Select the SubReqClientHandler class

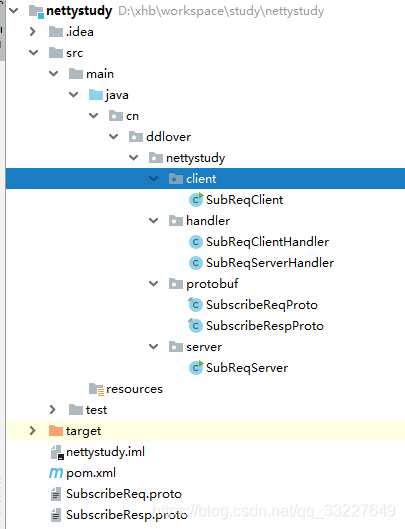click(x=267, y=242)
